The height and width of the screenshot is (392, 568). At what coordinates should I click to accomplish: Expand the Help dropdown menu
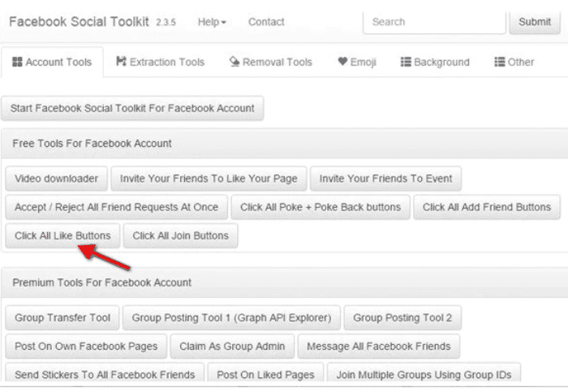click(212, 22)
